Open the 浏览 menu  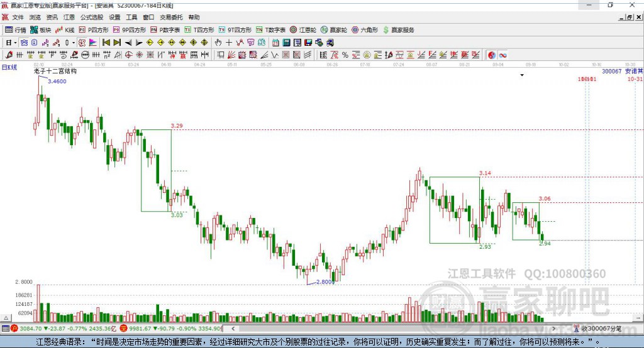pos(35,17)
